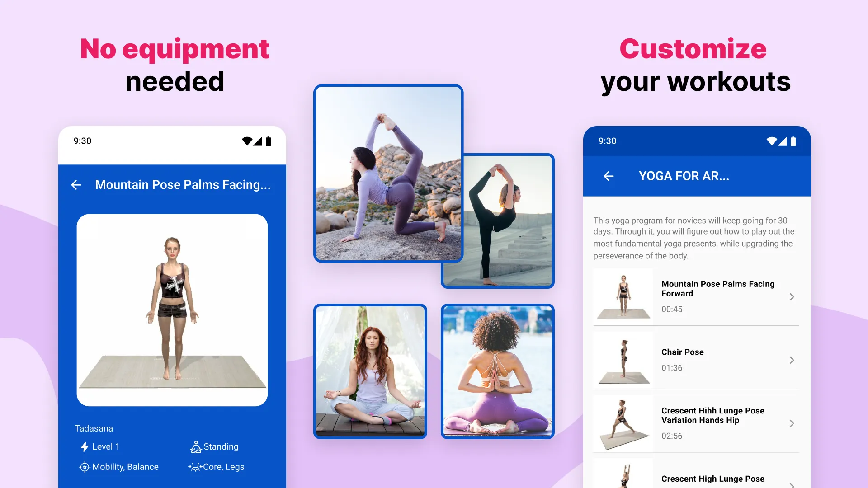Expand Mountain Pose Palms Facing Forward entry
The height and width of the screenshot is (488, 868).
click(x=793, y=296)
